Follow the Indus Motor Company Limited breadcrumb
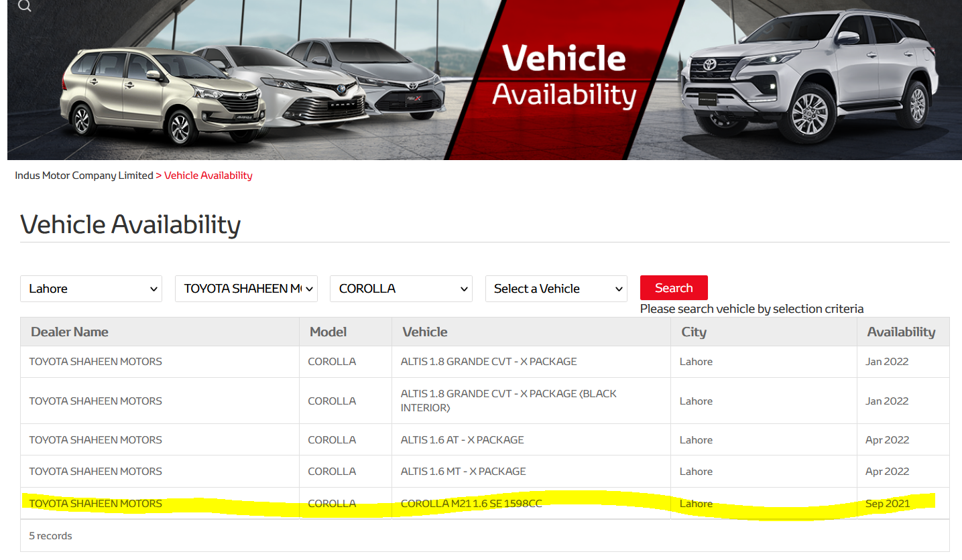Viewport: 962px width, 560px height. [x=84, y=176]
